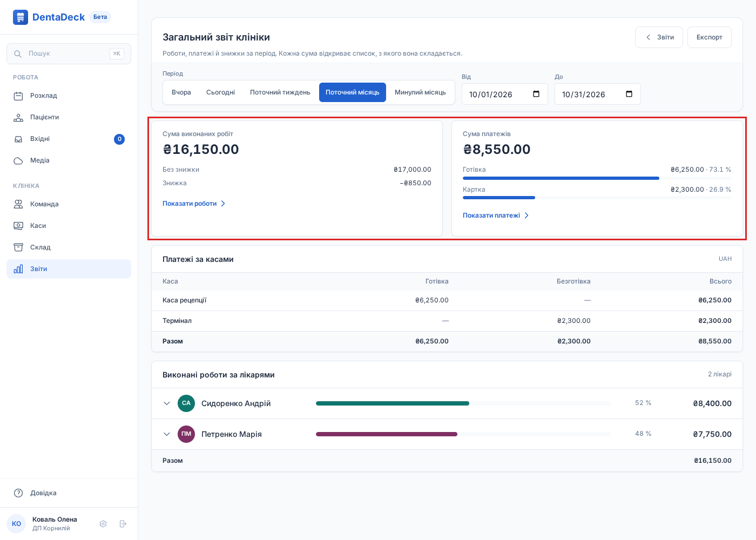The image size is (756, 540).
Task: Open the Розклад section
Action: [x=69, y=96]
